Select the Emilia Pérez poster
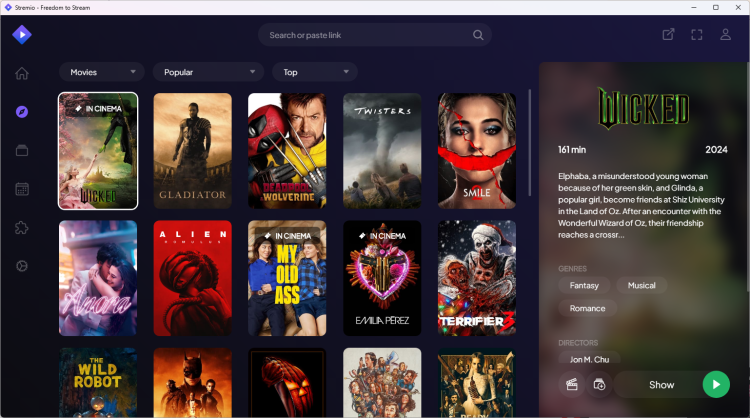The height and width of the screenshot is (418, 750). click(382, 278)
